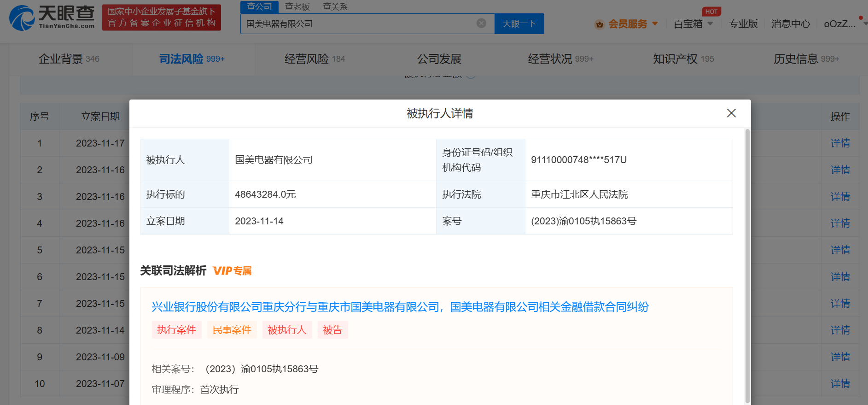This screenshot has height=405, width=868.
Task: Select filing date 2023-11-14 in dialog
Action: pyautogui.click(x=259, y=221)
